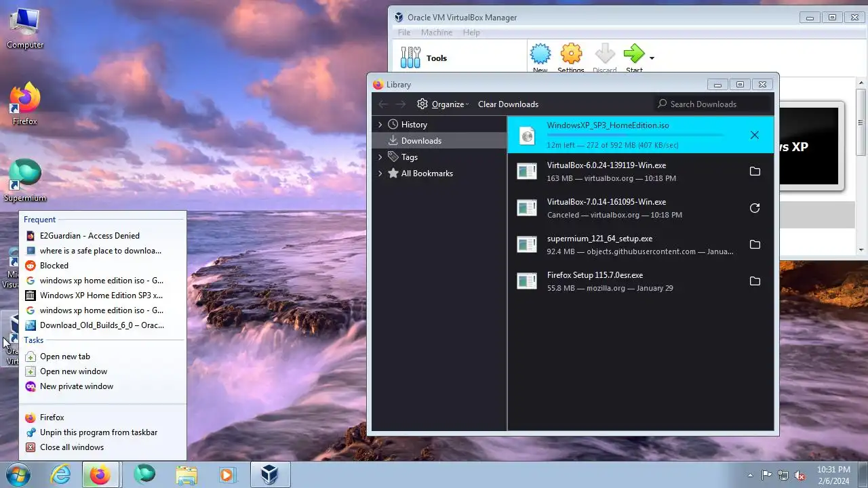This screenshot has height=488, width=868.
Task: Click the Firefox taskbar button
Action: coord(100,474)
